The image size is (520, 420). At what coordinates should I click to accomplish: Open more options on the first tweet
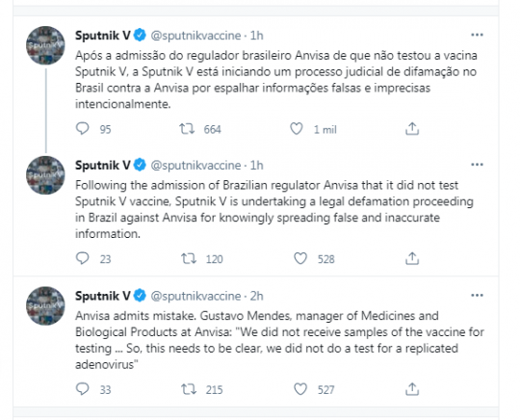tap(477, 35)
